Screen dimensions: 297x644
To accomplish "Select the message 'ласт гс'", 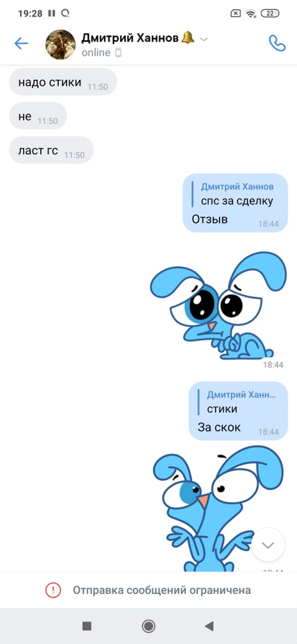I will pos(51,150).
